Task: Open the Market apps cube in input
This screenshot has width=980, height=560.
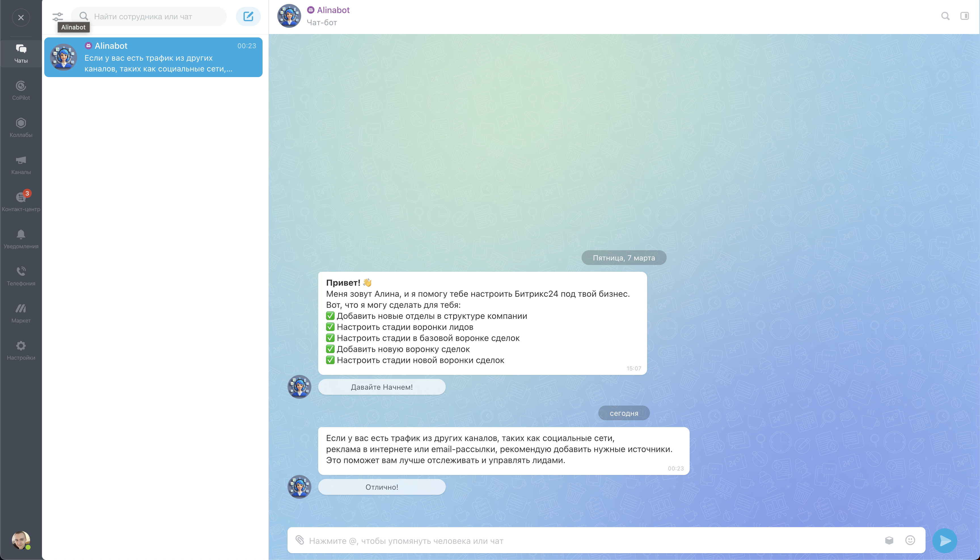Action: click(x=889, y=540)
